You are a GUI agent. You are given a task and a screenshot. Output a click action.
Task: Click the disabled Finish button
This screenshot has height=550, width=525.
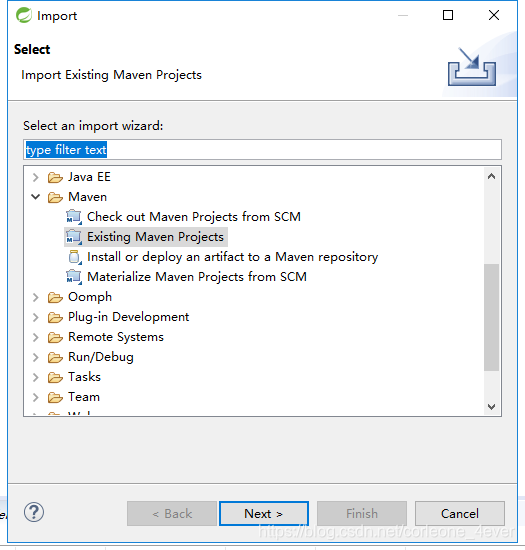click(x=362, y=514)
